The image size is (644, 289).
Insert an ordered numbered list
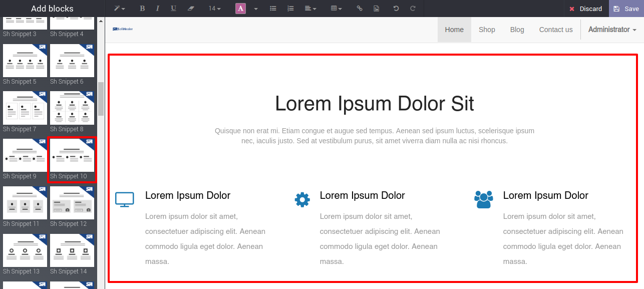pyautogui.click(x=290, y=9)
